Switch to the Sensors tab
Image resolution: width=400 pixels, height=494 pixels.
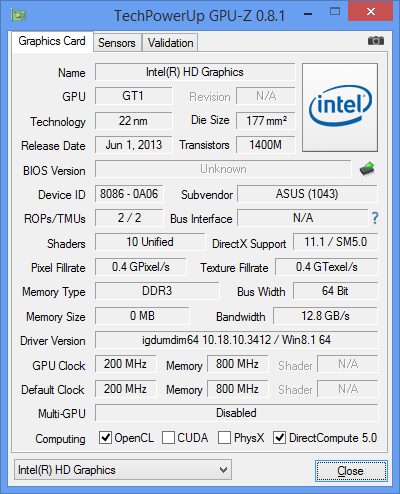pyautogui.click(x=117, y=43)
